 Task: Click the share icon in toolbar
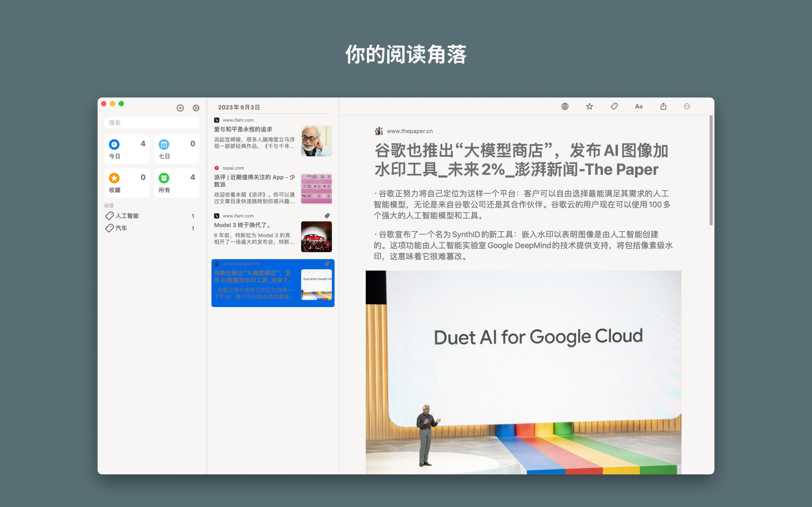663,107
